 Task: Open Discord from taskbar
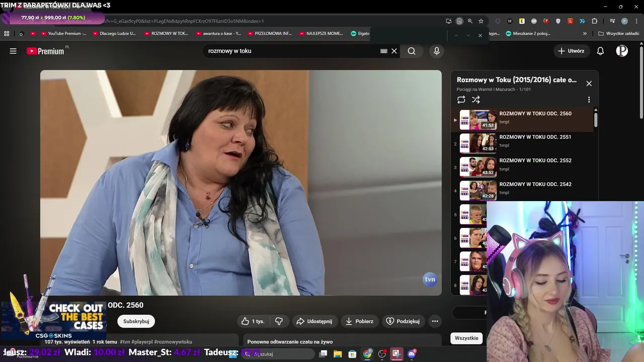(412, 354)
